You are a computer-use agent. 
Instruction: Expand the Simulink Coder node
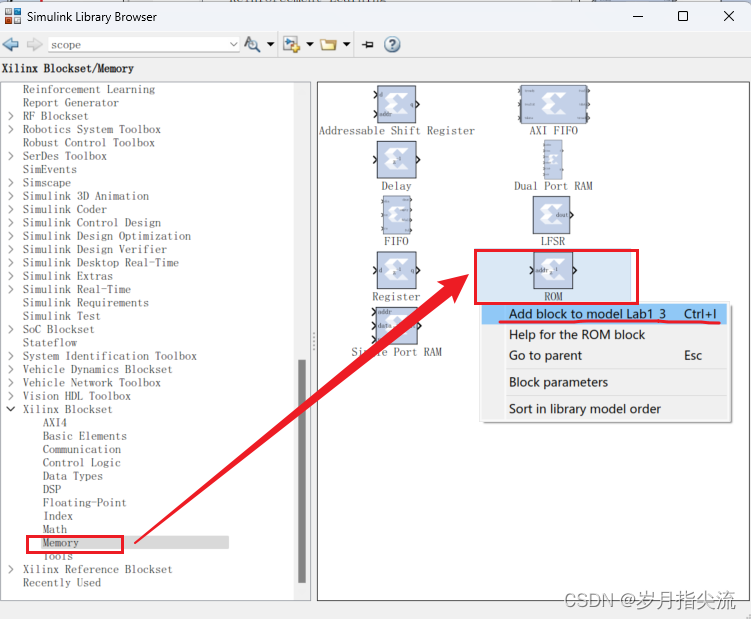click(11, 209)
